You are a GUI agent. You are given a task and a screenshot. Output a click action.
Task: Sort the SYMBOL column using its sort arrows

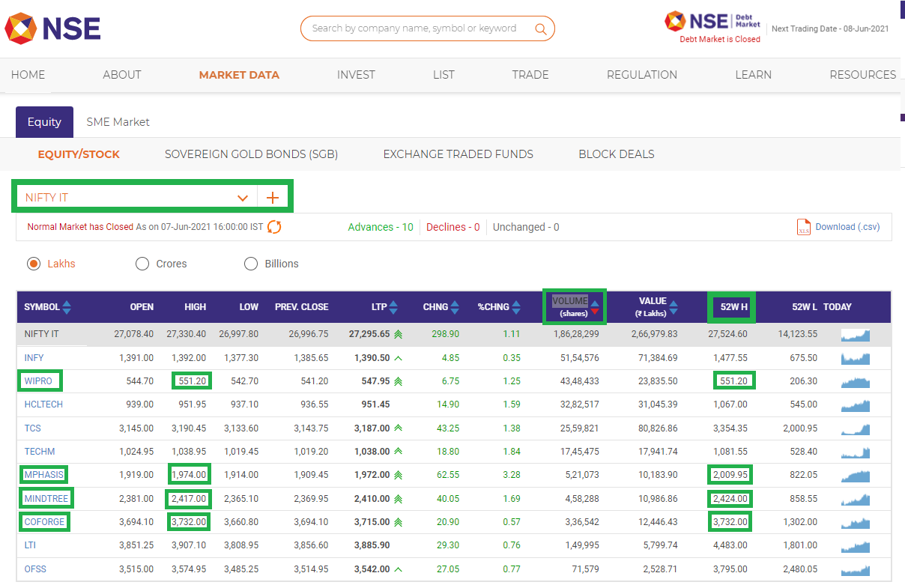tap(65, 307)
